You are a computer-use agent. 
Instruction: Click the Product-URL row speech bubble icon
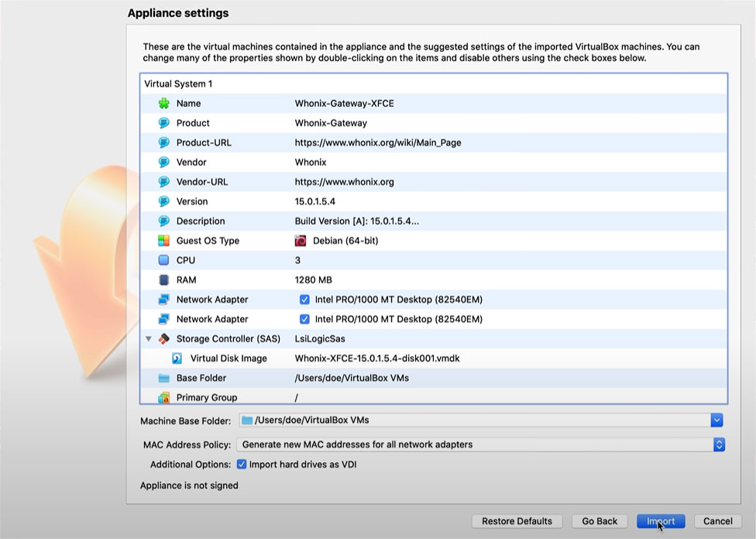pos(164,142)
